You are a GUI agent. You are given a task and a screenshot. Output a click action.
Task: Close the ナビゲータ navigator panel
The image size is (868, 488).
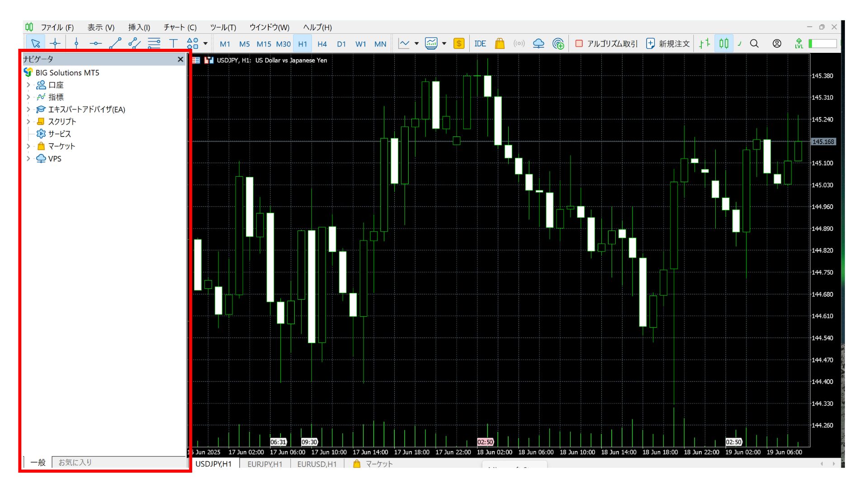(x=180, y=59)
